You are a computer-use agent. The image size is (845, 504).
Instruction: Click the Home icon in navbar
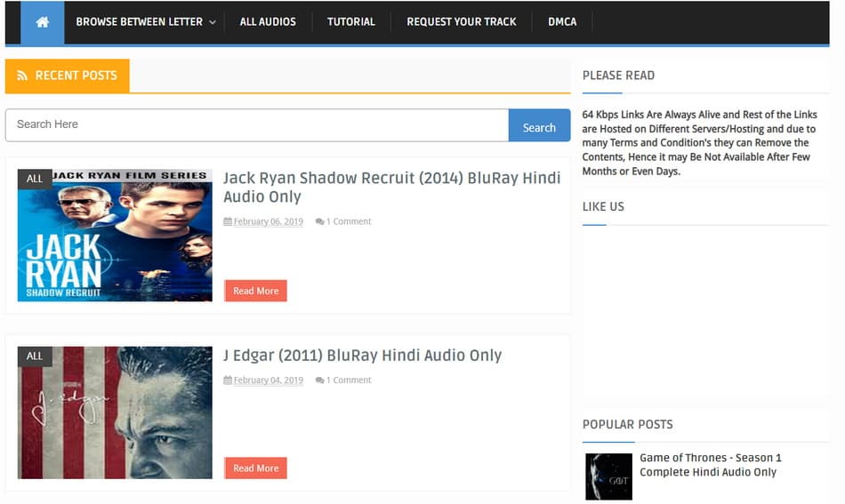(x=43, y=22)
